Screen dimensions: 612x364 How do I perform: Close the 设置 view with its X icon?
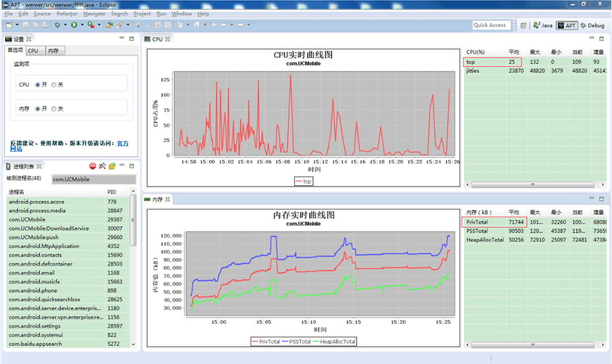(29, 39)
